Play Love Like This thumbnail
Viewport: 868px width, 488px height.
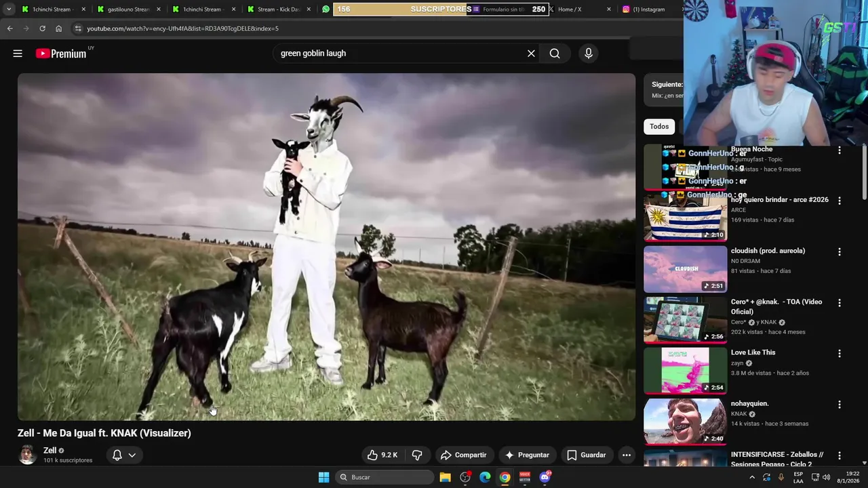tap(685, 370)
